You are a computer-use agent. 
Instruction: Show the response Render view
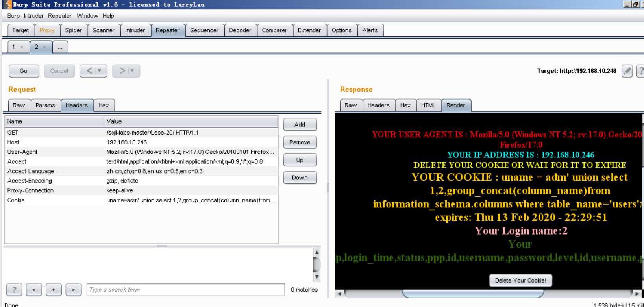tap(456, 105)
